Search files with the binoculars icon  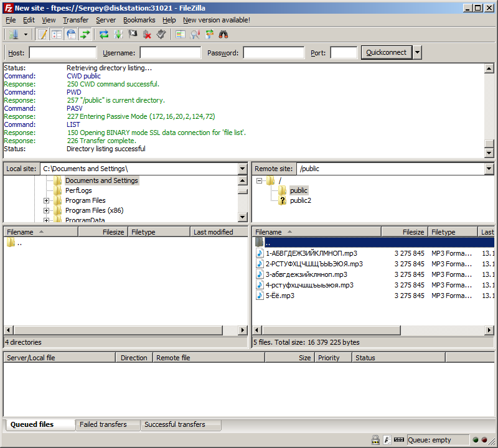[x=223, y=34]
